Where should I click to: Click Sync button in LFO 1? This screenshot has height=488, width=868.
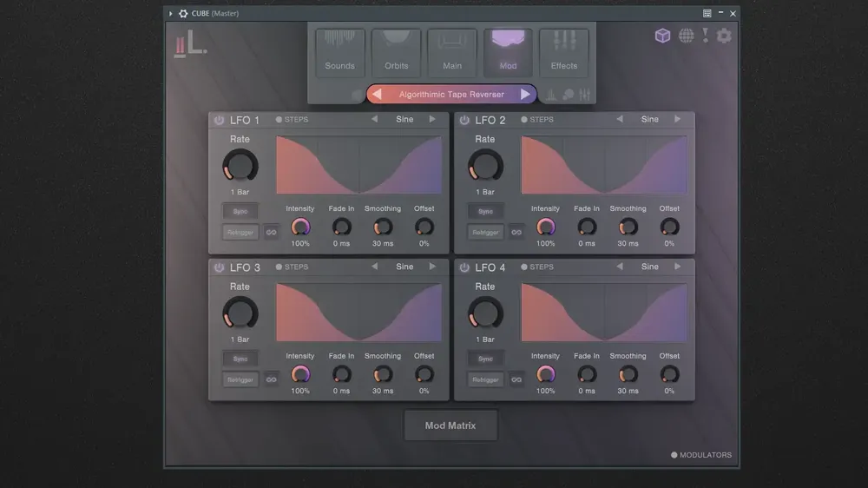coord(240,211)
